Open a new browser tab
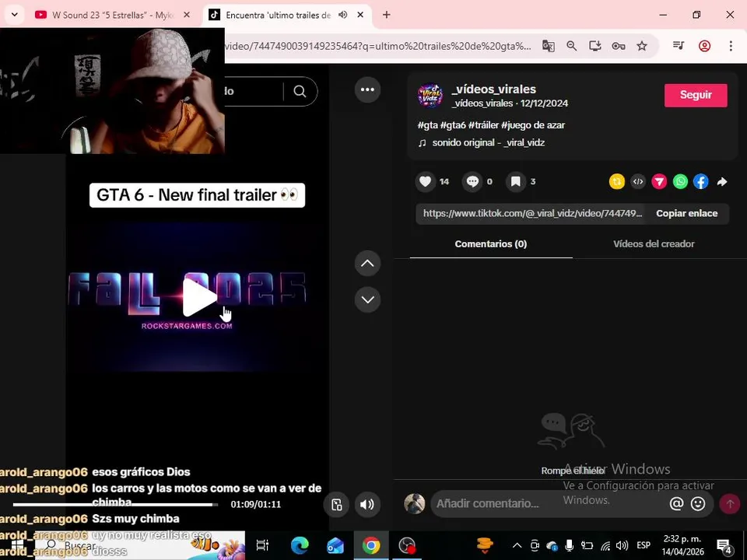The image size is (747, 560). (x=387, y=15)
